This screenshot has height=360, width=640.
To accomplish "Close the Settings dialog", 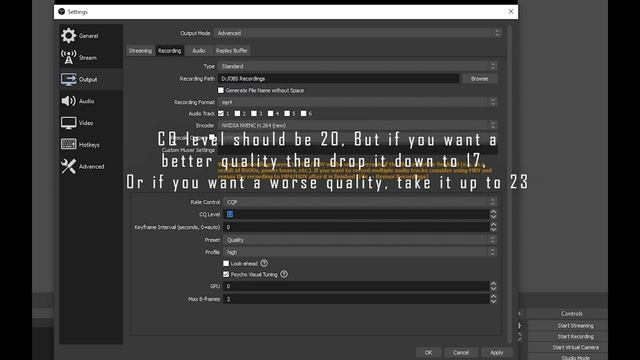I will point(511,11).
